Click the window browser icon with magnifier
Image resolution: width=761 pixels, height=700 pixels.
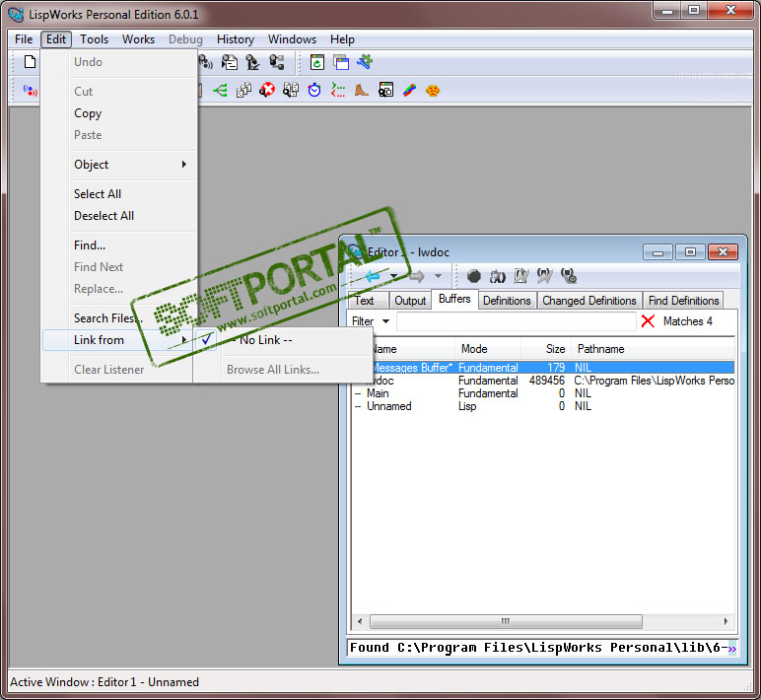coord(385,90)
